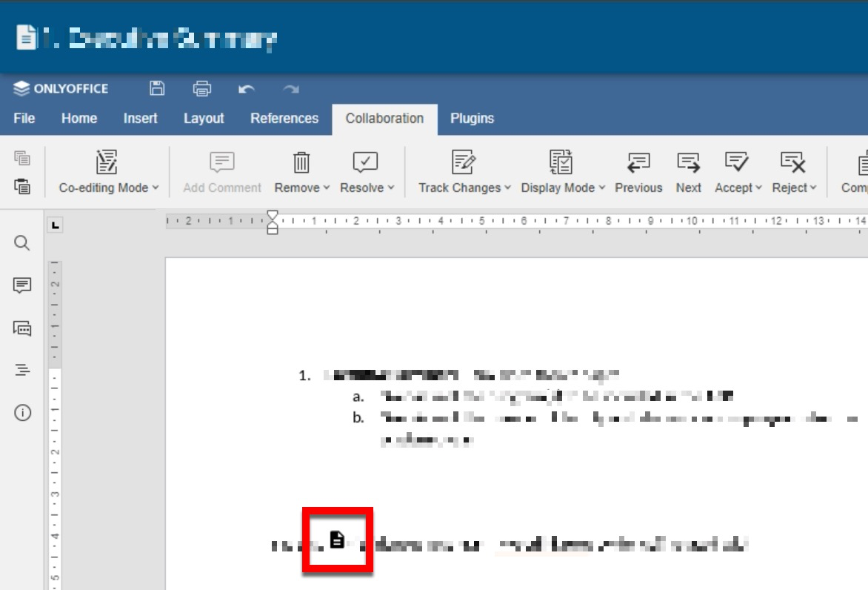This screenshot has width=868, height=590.
Task: Open the Accept changes dropdown
Action: pos(738,188)
